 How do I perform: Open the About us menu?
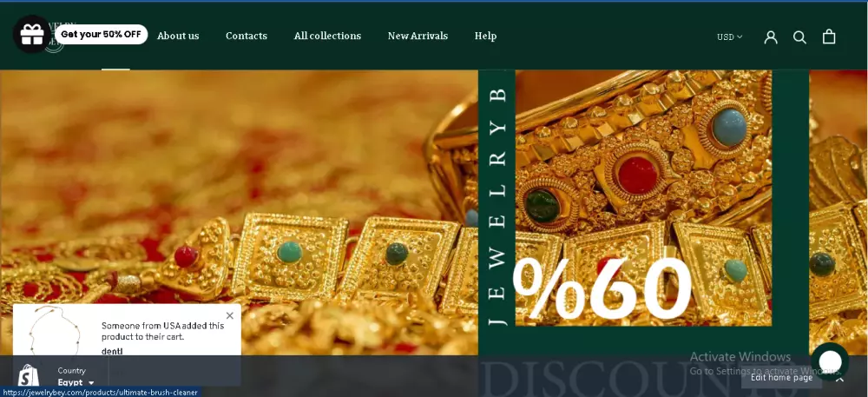[178, 36]
